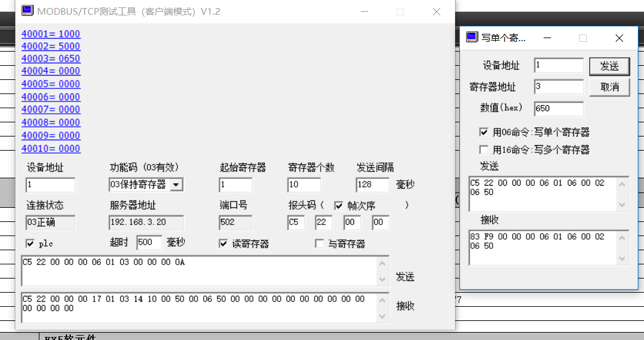Click the write single register dialog icon

[472, 38]
